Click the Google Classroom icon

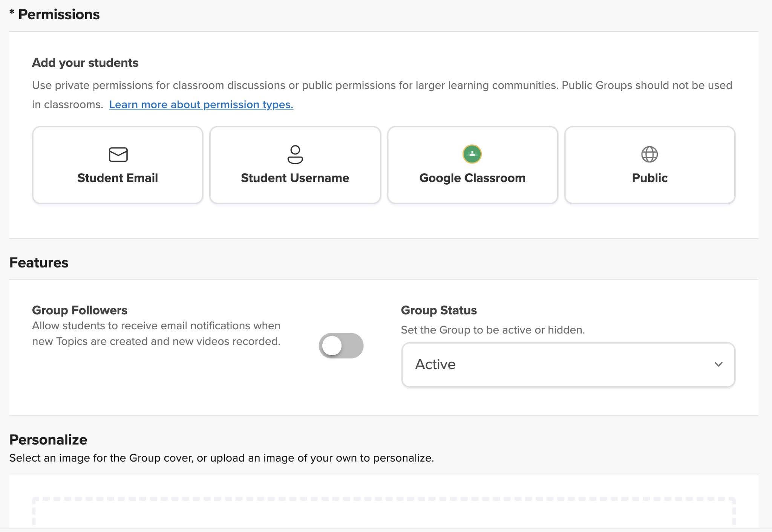pos(472,154)
